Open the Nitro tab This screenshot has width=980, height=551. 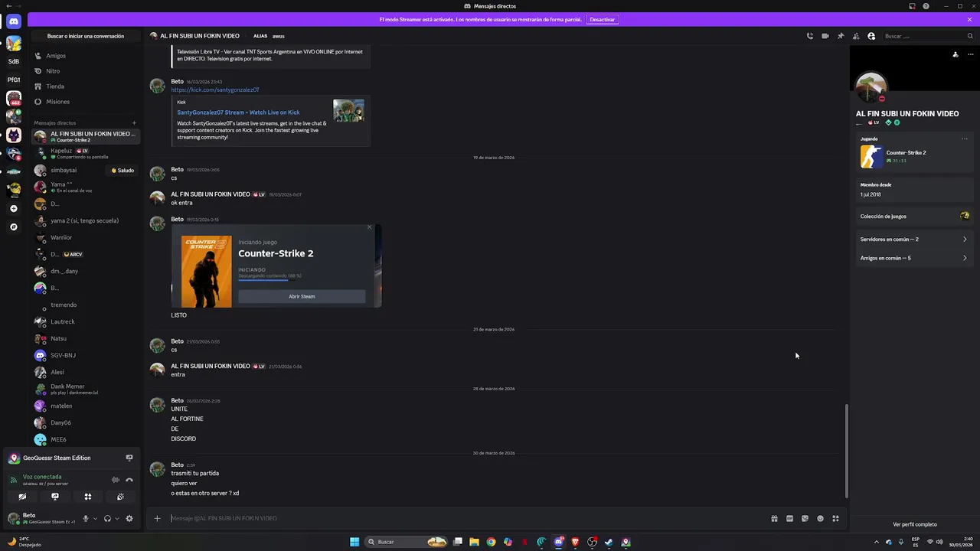tap(85, 71)
